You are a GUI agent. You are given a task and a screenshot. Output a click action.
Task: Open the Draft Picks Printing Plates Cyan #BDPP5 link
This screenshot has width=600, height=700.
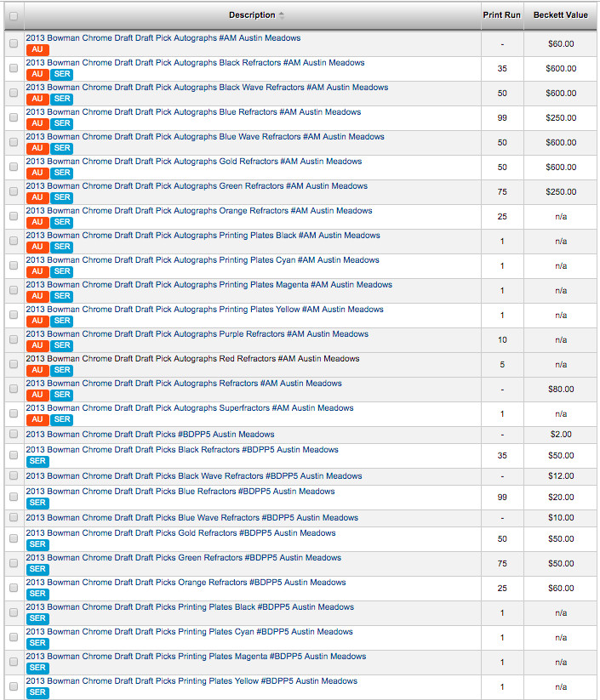[x=190, y=632]
